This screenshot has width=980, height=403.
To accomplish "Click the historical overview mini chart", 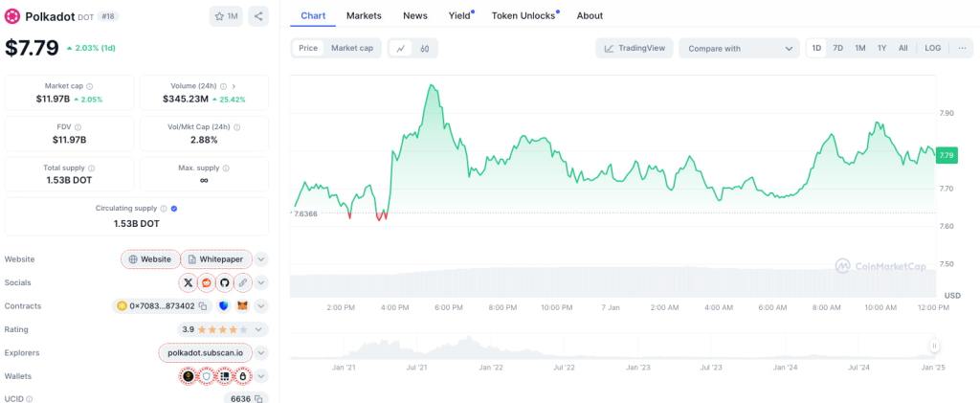I will (x=612, y=348).
